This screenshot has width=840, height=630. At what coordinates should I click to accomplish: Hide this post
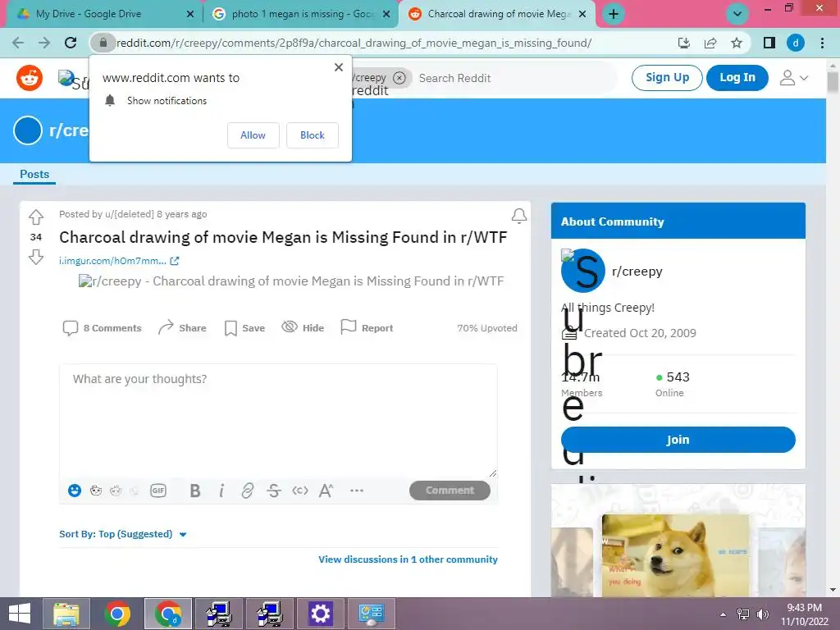(304, 328)
